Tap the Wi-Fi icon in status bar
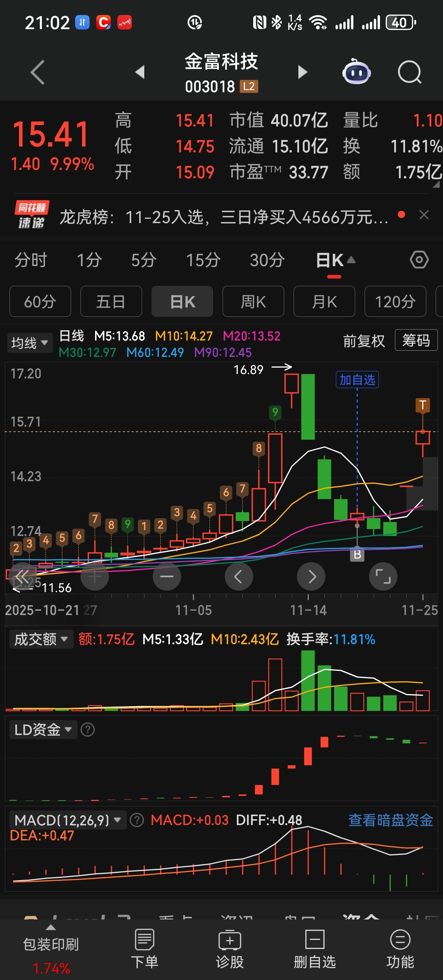The image size is (443, 980). click(318, 23)
